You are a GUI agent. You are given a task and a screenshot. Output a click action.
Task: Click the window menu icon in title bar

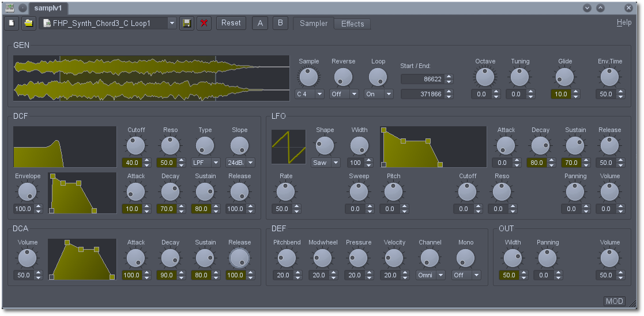[x=10, y=8]
